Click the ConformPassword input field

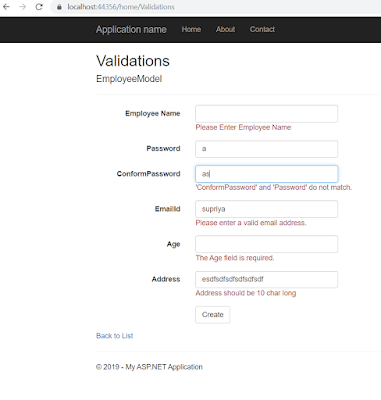266,174
